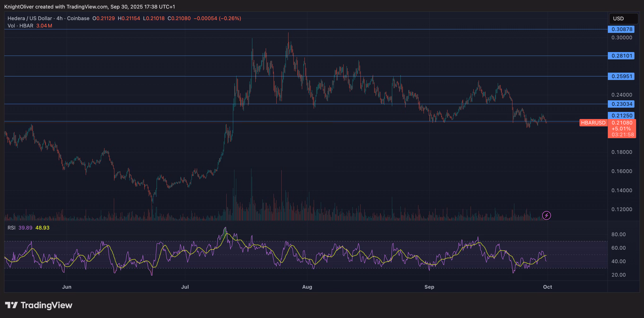Viewport: 644px width, 318px height.
Task: Click the 0.23034 blue price label
Action: click(x=621, y=104)
